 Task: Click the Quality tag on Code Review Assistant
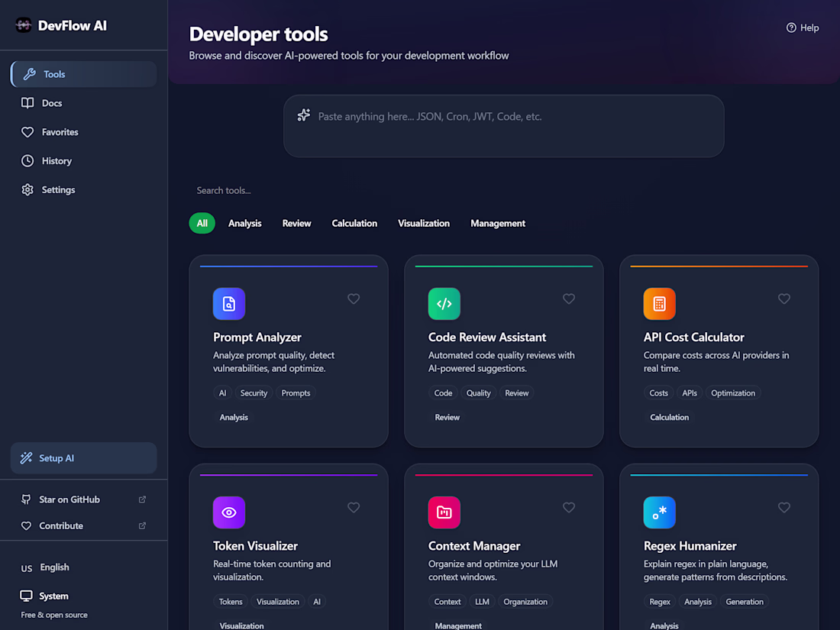point(478,393)
